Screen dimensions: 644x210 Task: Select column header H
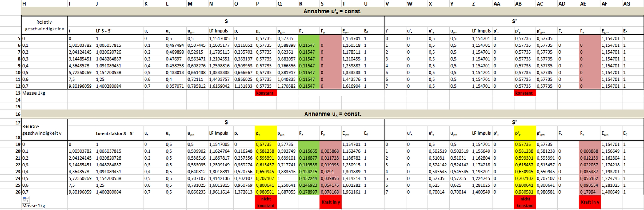pos(45,4)
